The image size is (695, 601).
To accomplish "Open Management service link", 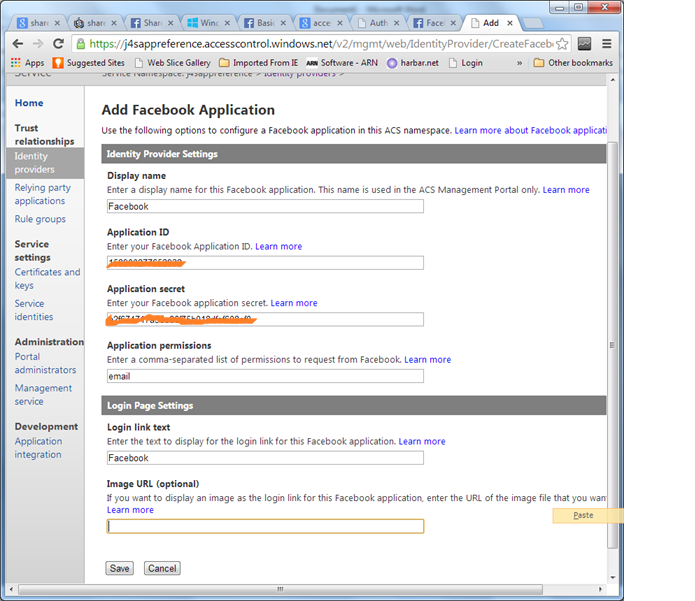I will [43, 394].
